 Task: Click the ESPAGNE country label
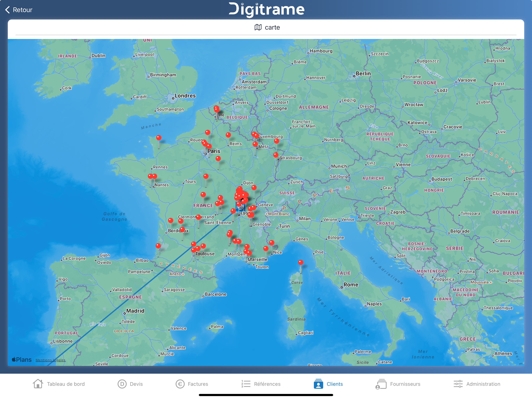pos(130,297)
